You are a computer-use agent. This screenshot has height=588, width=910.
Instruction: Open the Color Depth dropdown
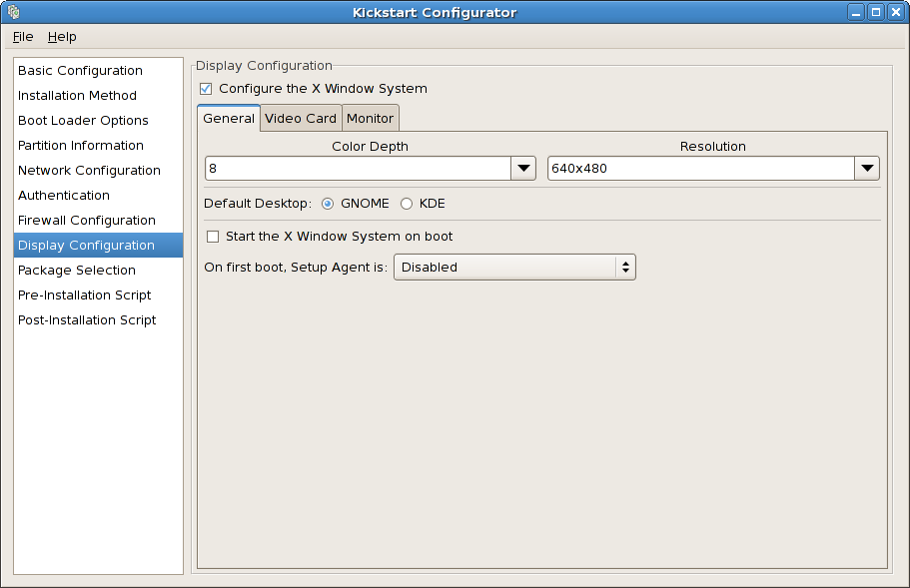pyautogui.click(x=522, y=168)
